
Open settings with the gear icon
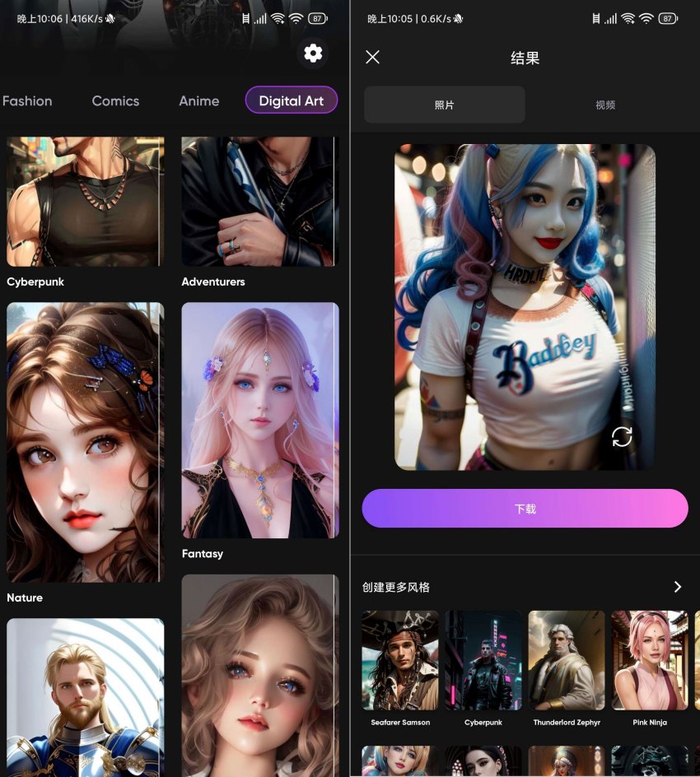tap(313, 54)
